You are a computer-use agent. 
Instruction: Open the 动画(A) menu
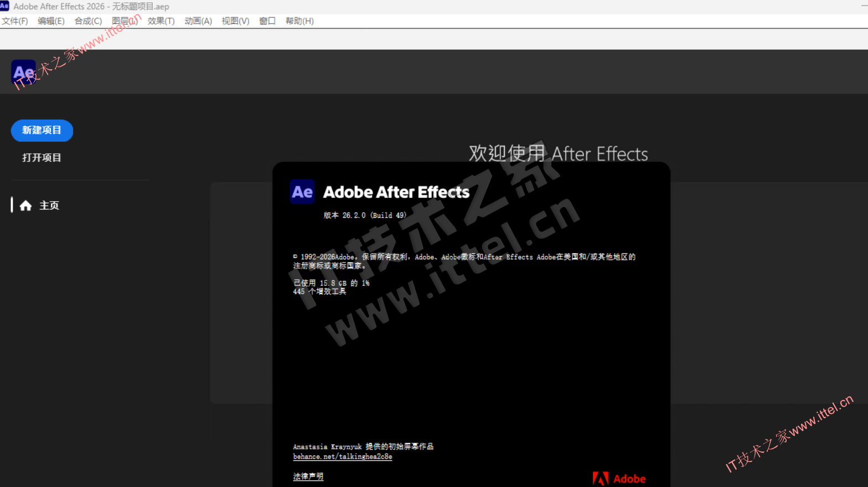pyautogui.click(x=198, y=21)
